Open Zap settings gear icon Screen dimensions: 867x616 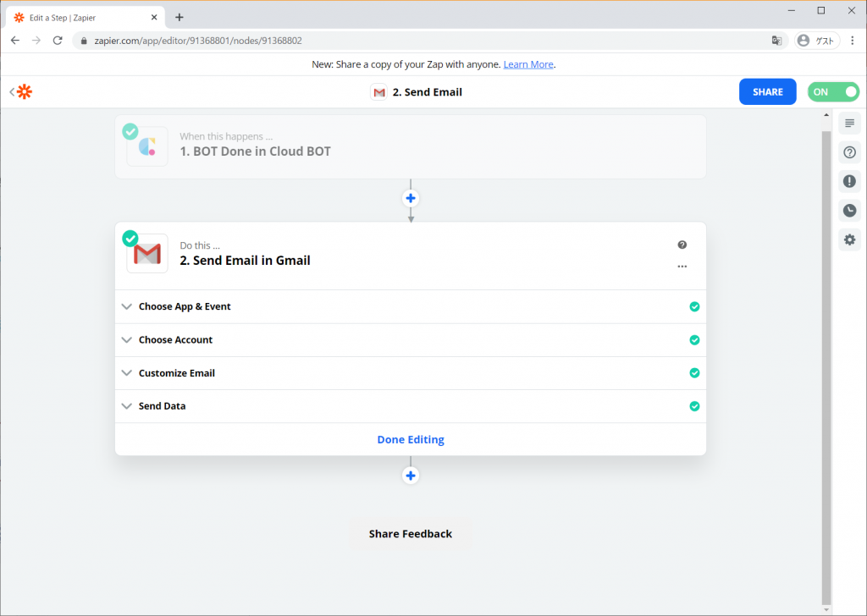(849, 239)
